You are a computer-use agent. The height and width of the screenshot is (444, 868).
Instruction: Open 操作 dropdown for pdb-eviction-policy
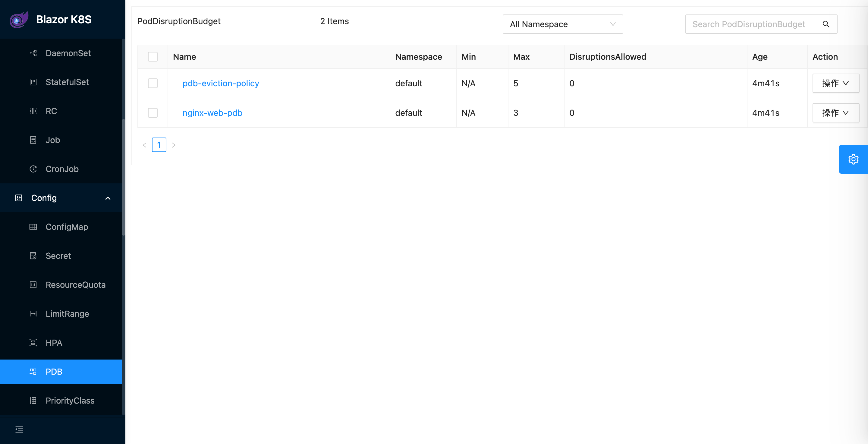(836, 84)
